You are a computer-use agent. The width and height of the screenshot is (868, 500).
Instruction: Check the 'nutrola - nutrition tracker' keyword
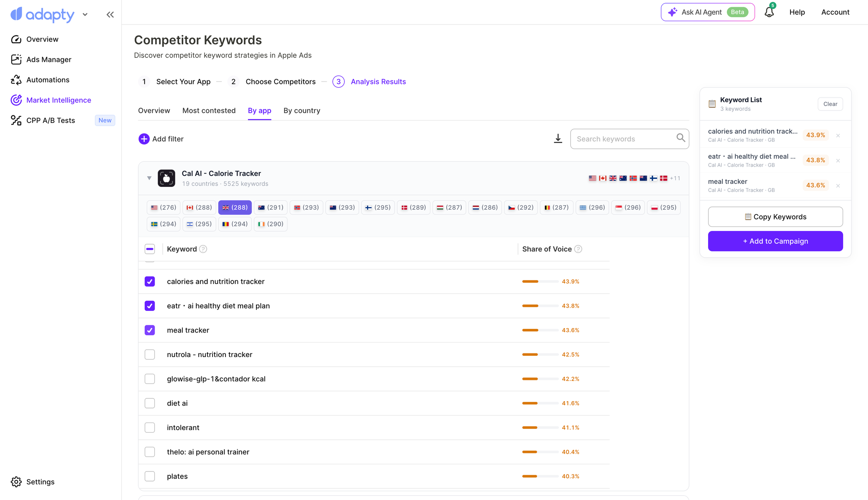pos(150,355)
